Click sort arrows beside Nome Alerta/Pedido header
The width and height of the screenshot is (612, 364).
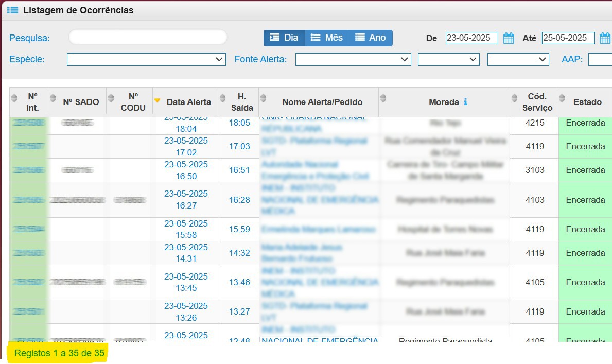point(263,98)
